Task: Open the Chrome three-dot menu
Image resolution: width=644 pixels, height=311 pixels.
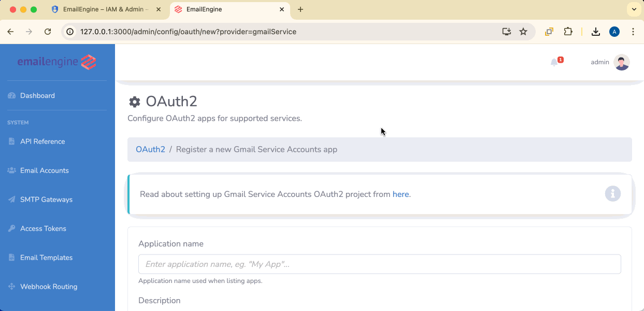Action: 633,32
